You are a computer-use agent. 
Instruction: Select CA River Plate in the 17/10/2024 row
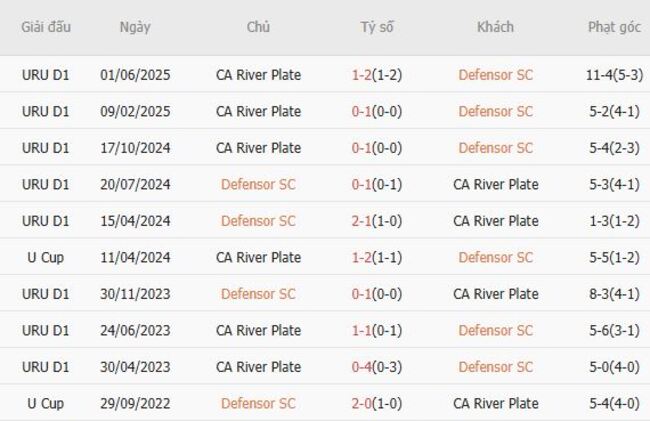coord(258,148)
